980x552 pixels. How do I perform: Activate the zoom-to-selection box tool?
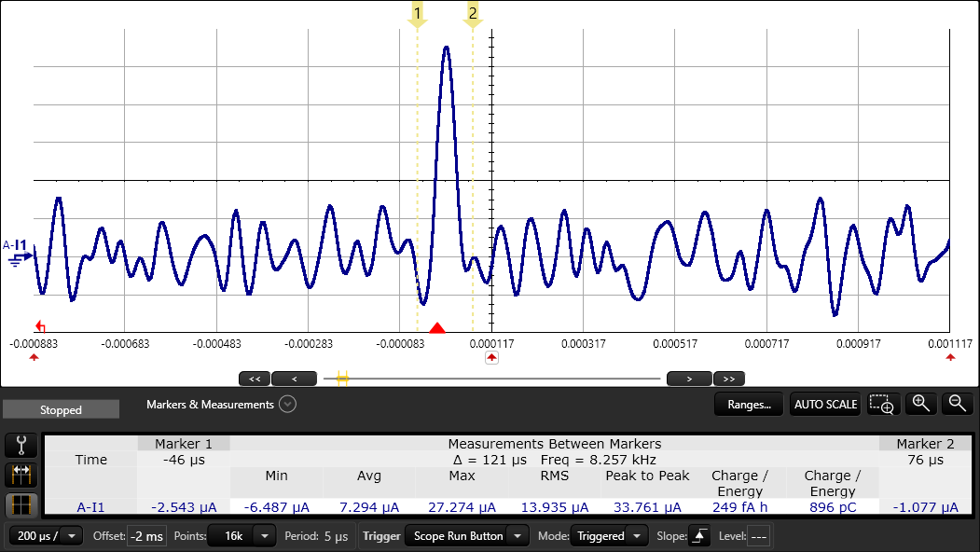[881, 404]
